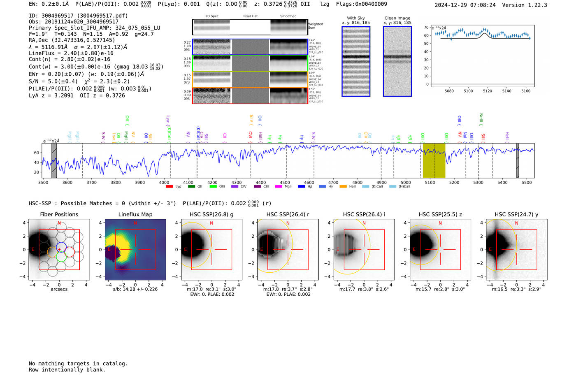Screen dimensions: 576x392
Task: Click the hatched gray region near 5460
Action: click(x=518, y=161)
